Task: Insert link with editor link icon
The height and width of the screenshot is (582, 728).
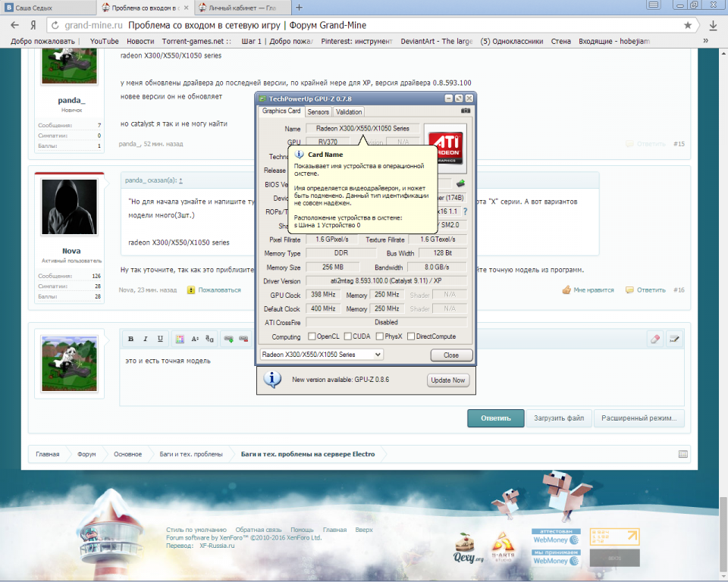Action: pos(229,339)
